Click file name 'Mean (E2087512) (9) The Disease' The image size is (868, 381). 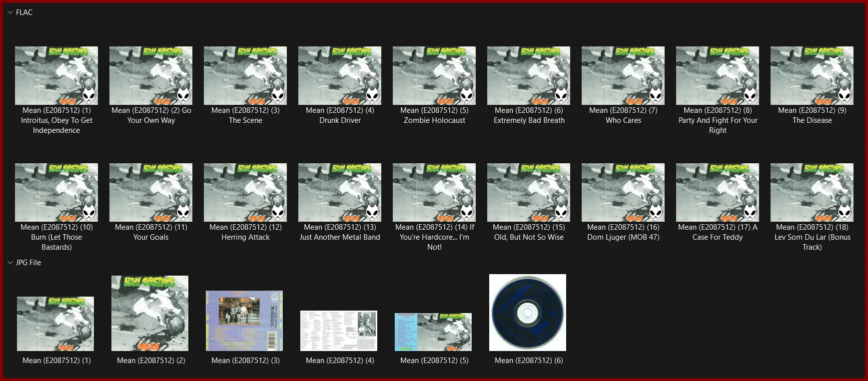[812, 115]
